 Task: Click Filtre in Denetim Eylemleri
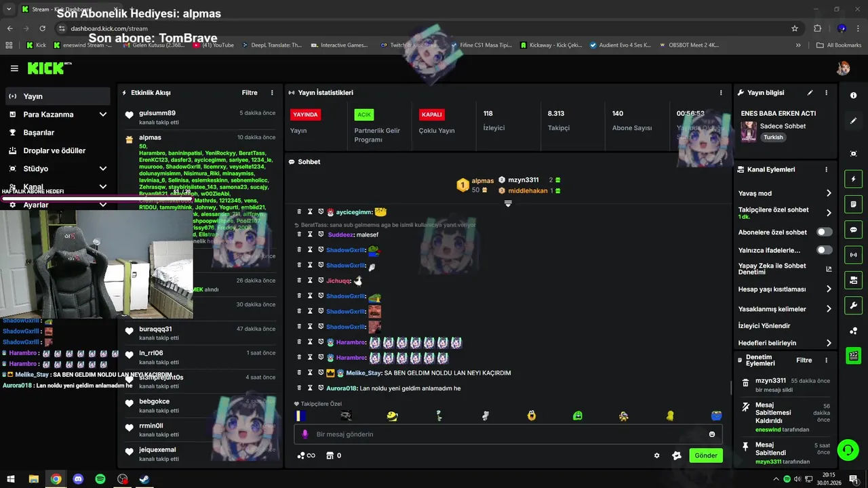pyautogui.click(x=804, y=360)
